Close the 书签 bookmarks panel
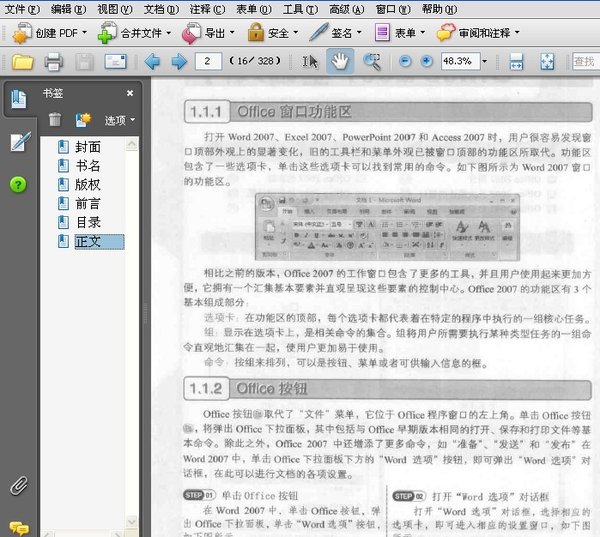 click(129, 94)
